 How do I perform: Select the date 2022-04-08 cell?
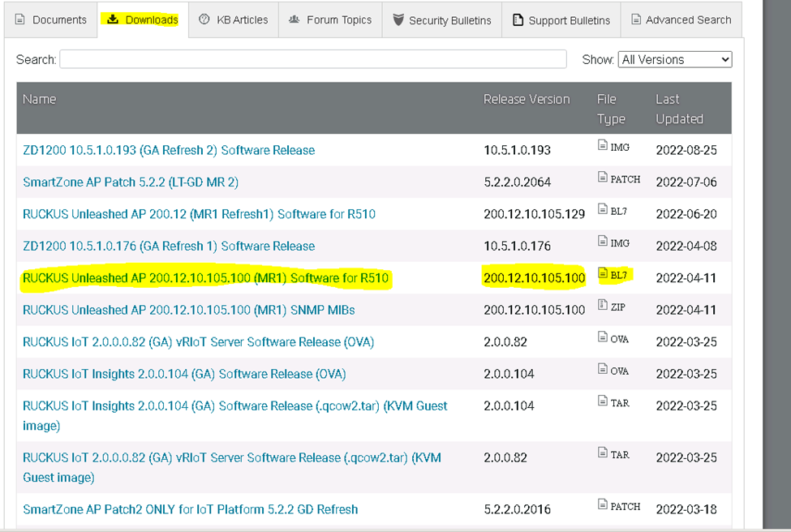pos(686,246)
